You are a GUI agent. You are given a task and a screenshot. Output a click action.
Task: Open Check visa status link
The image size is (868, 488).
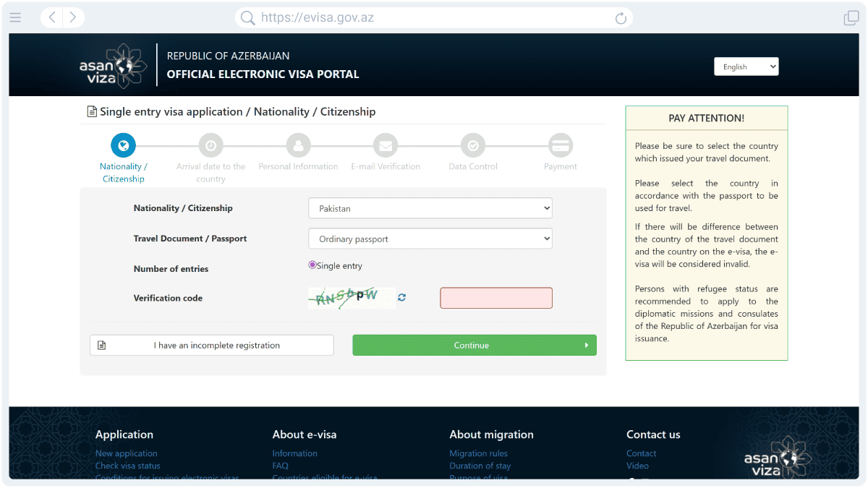(x=126, y=466)
